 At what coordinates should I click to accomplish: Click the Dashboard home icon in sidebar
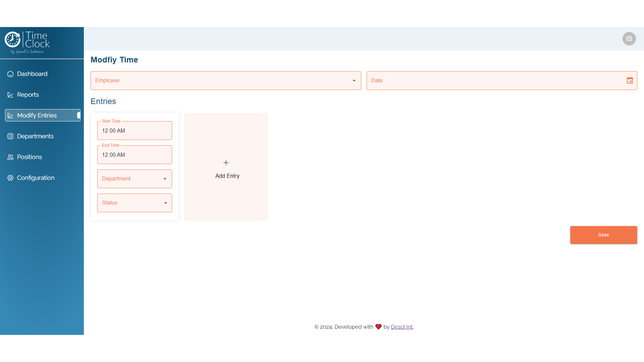(10, 74)
